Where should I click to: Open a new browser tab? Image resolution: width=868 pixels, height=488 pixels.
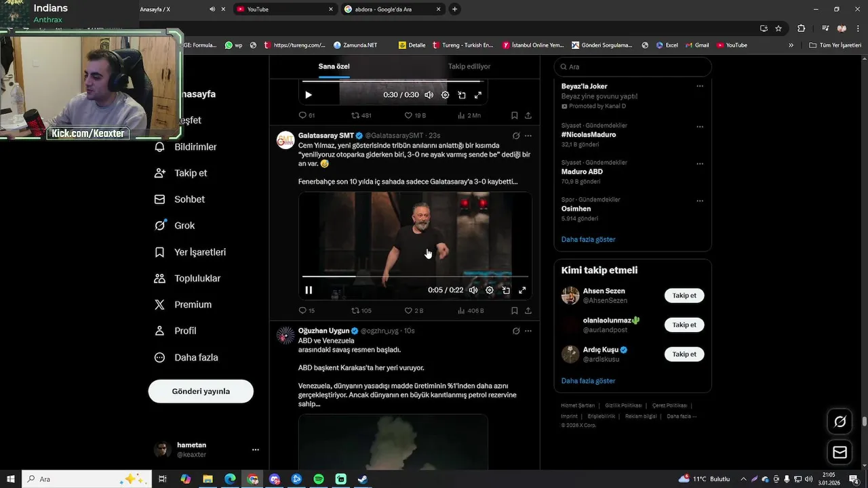coord(454,9)
